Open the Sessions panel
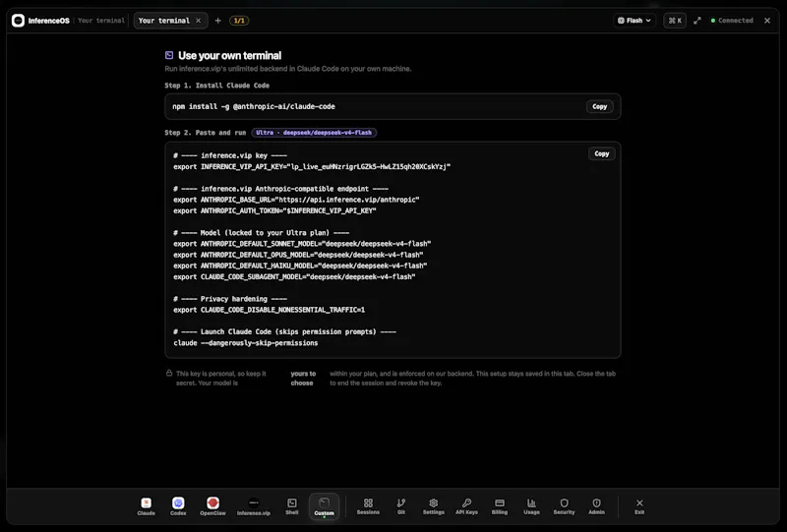Viewport: 787px width, 532px height. click(x=368, y=505)
